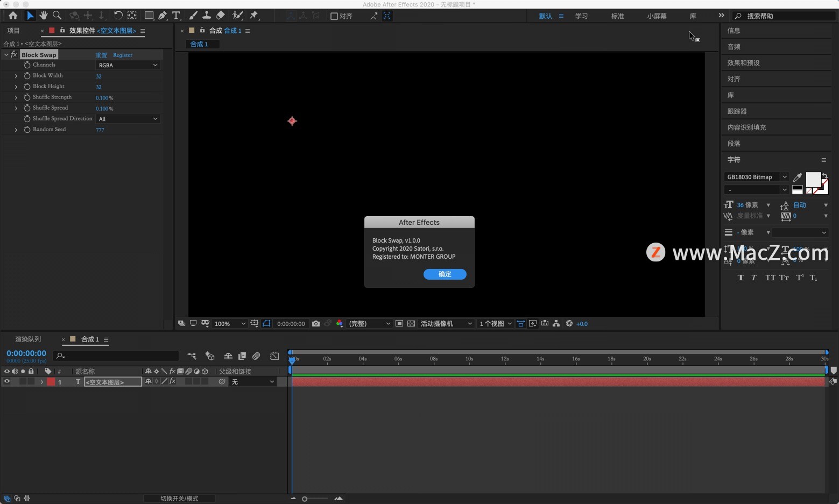Open Shuffle Spread Direction All dropdown
839x504 pixels.
tap(128, 119)
